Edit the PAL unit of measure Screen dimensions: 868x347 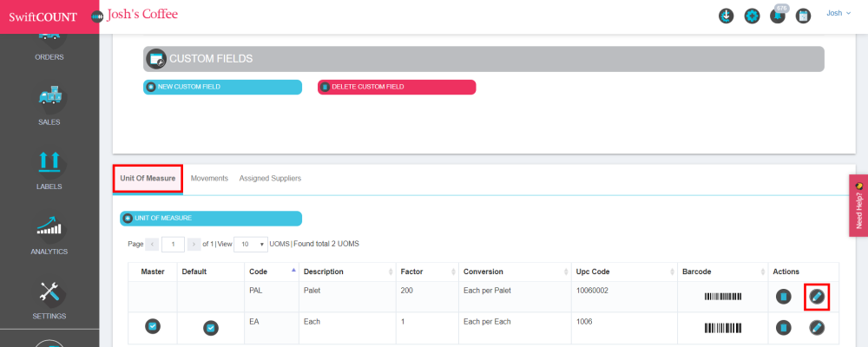[x=816, y=297]
